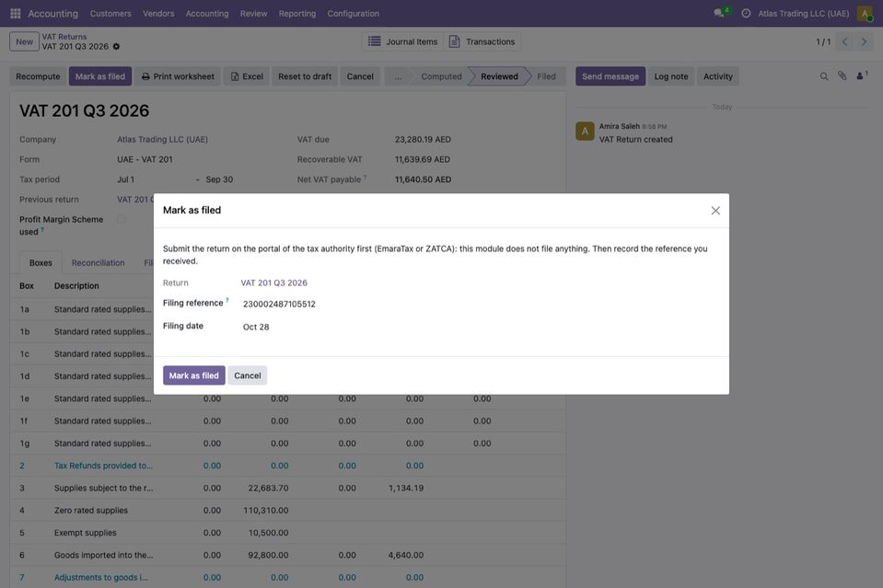
Task: Open the Reporting menu
Action: pos(297,14)
